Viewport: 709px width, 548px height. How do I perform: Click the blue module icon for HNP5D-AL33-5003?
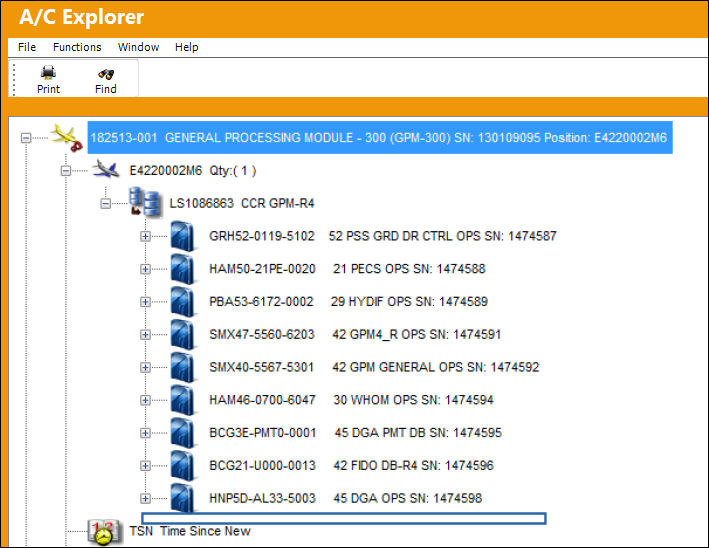coord(183,497)
